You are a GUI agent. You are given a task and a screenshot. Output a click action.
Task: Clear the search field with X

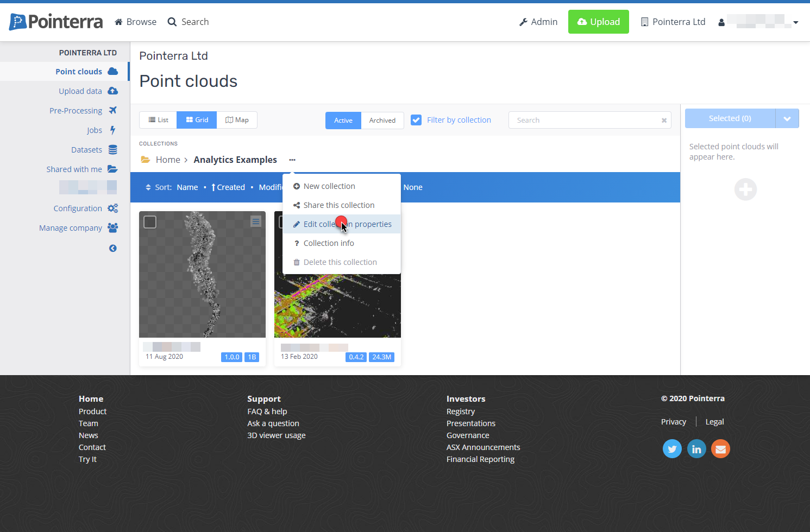click(x=664, y=121)
